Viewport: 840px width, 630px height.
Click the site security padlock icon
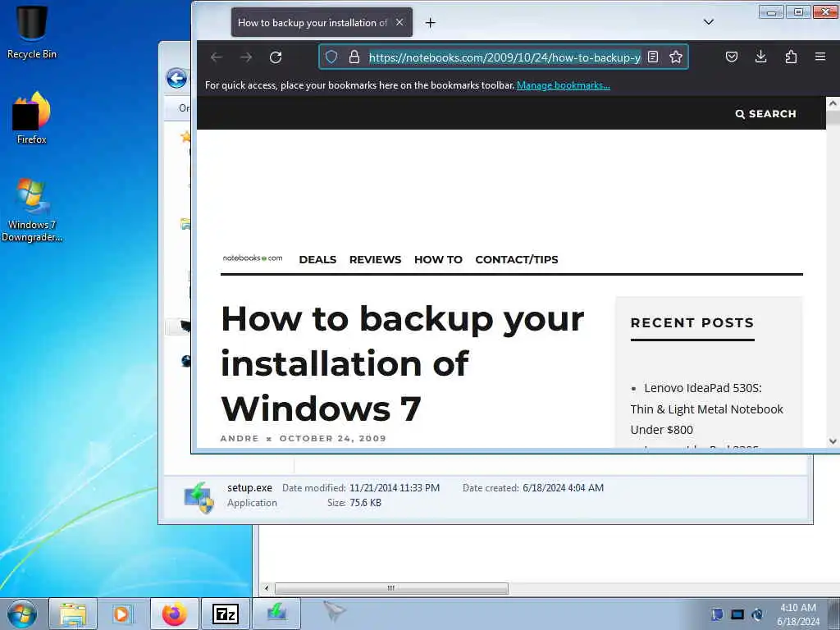pos(354,57)
